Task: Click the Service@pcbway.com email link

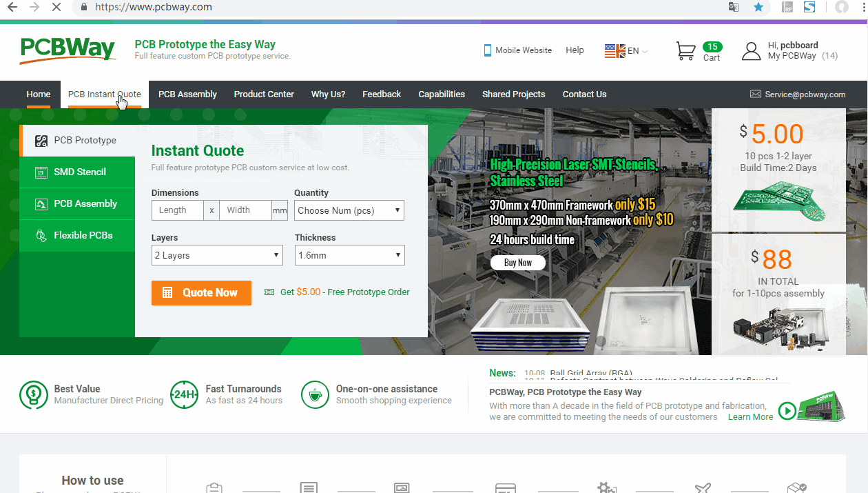Action: pyautogui.click(x=805, y=94)
